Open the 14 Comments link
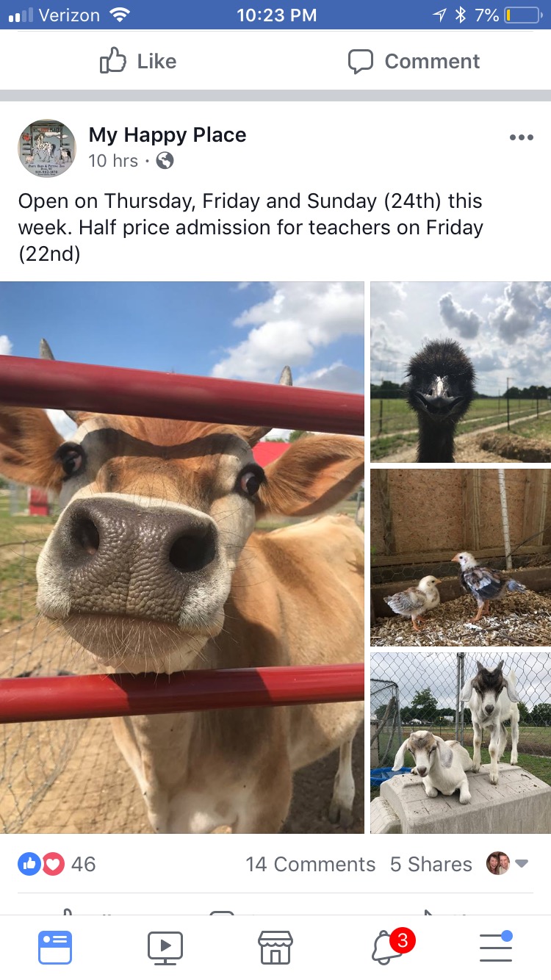 click(310, 864)
